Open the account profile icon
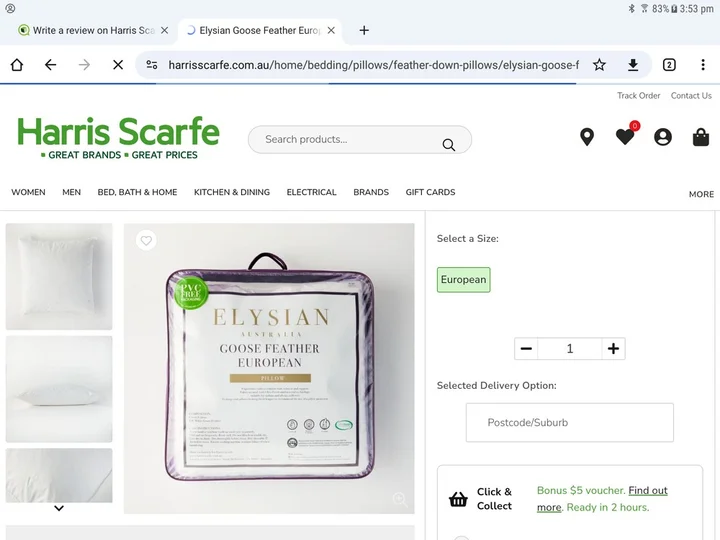 pyautogui.click(x=663, y=137)
